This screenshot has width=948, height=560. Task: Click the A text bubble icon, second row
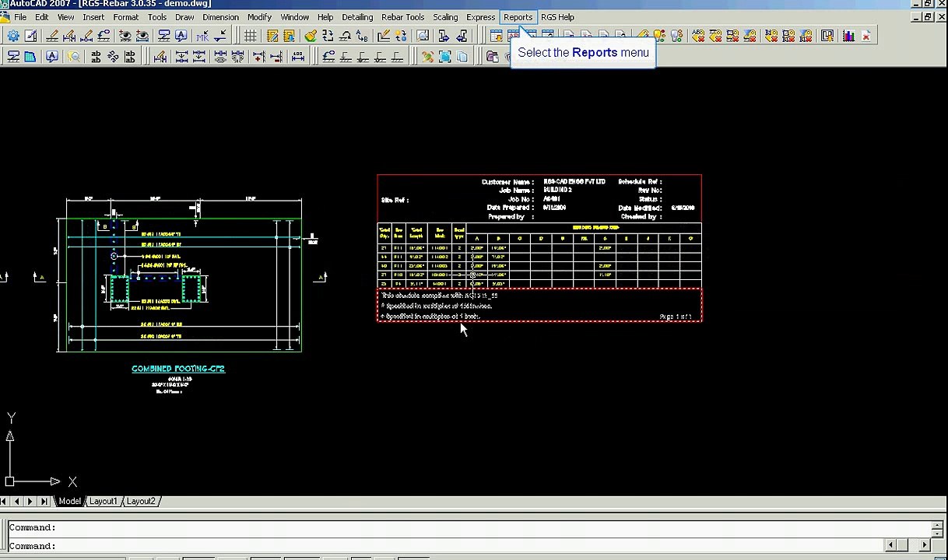click(x=51, y=56)
